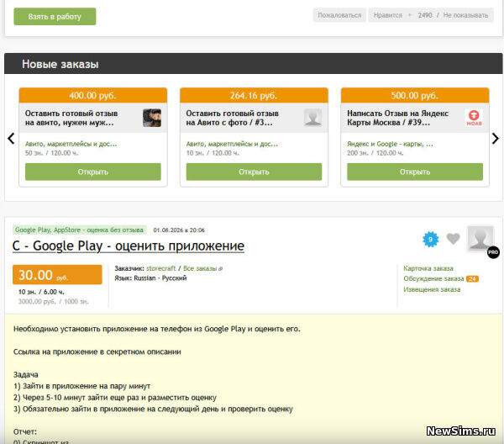Screen dimensions: 504x444
Task: Open 'C - Google Play - оценить приложение' title
Action: pos(129,246)
